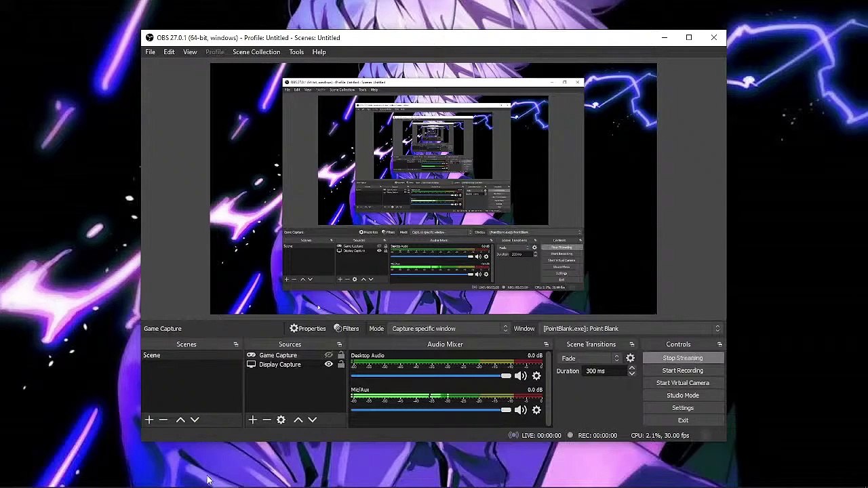Open the Edit menu
The height and width of the screenshot is (488, 868).
[169, 52]
